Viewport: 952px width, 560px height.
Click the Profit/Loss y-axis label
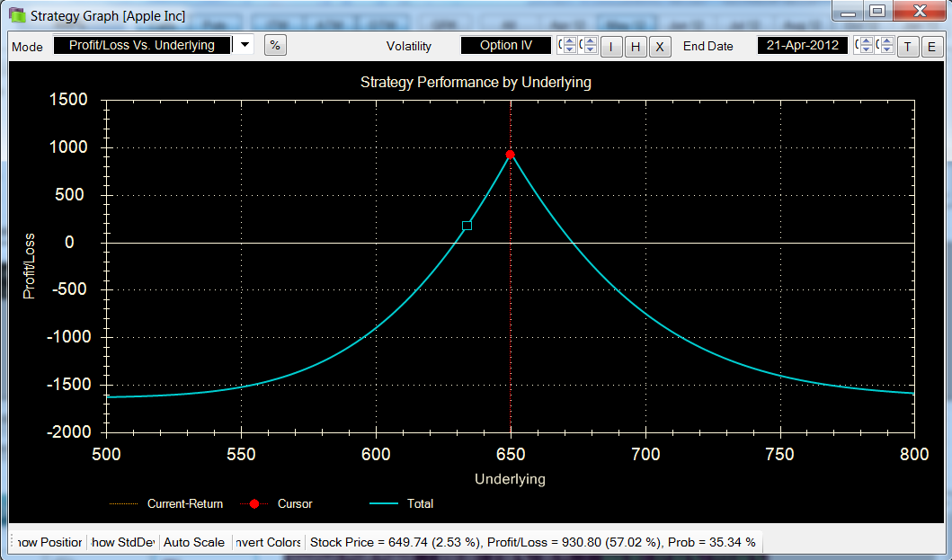coord(29,266)
